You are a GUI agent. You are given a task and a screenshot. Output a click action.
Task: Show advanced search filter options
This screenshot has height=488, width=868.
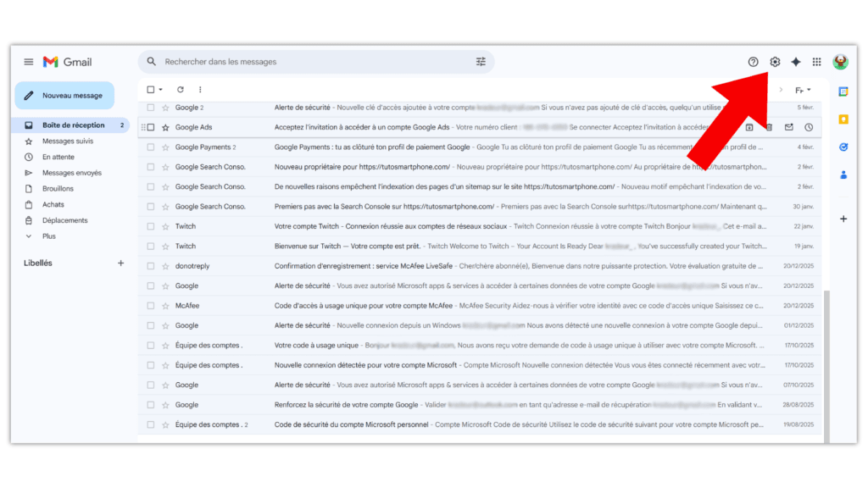(x=481, y=62)
